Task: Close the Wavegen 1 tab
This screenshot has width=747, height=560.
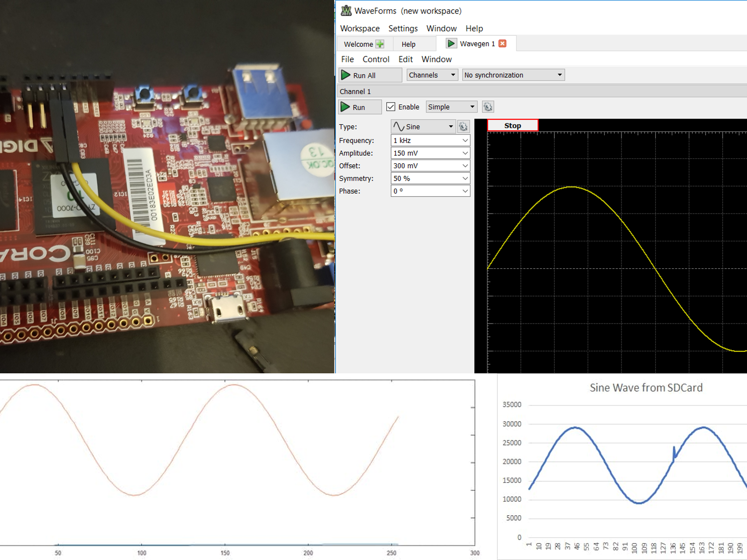Action: click(502, 43)
